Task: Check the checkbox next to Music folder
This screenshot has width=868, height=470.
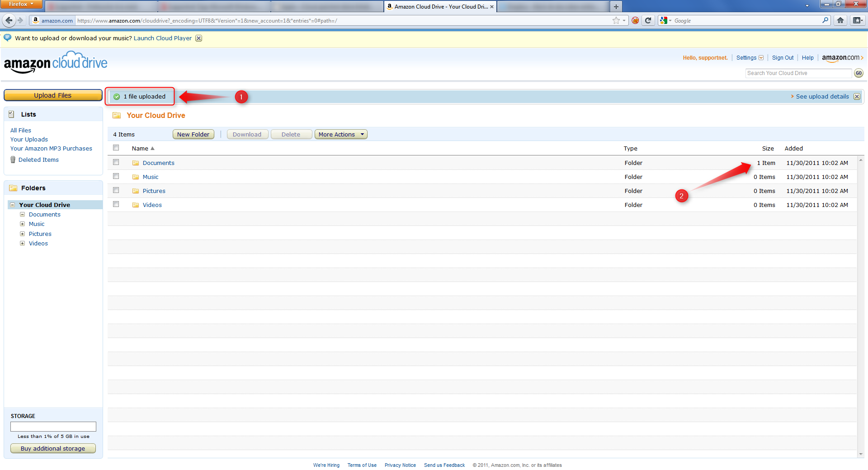Action: click(116, 176)
